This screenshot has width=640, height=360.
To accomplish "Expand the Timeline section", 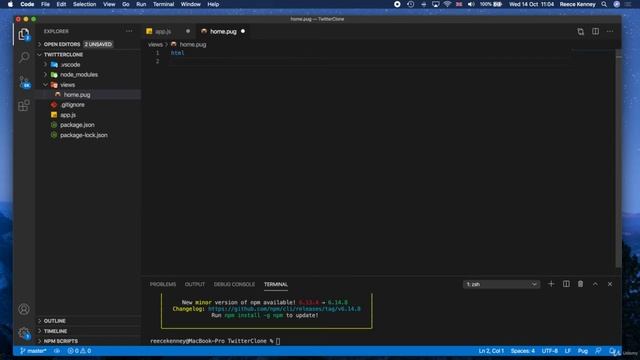I will [88, 331].
